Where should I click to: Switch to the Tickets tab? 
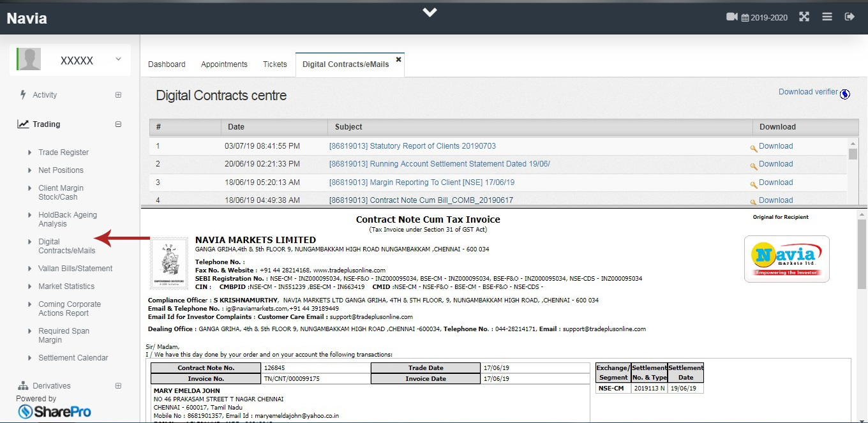click(275, 64)
